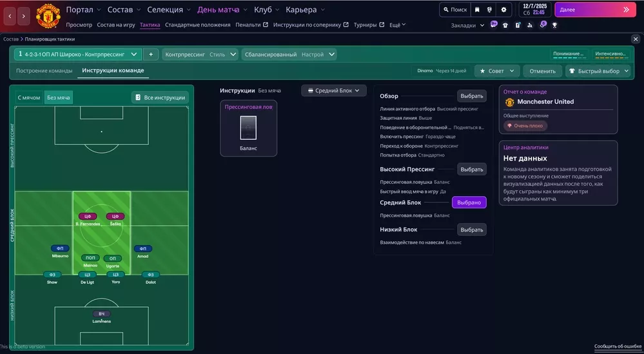Select the Ugarte ОП player badge

(113, 259)
